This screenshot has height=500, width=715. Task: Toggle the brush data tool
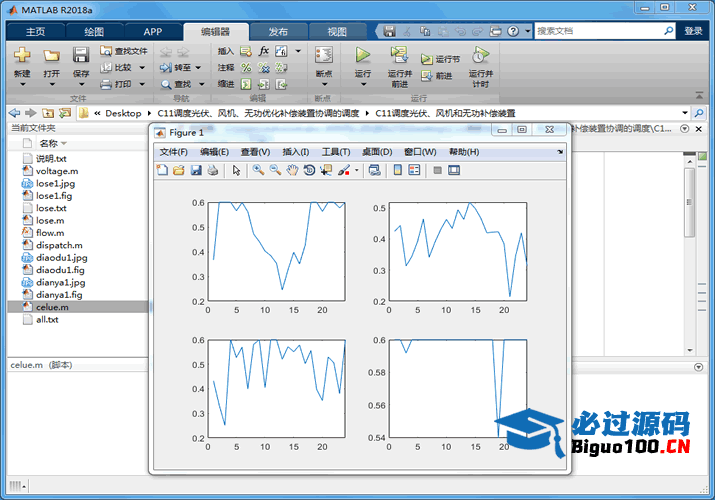(343, 171)
